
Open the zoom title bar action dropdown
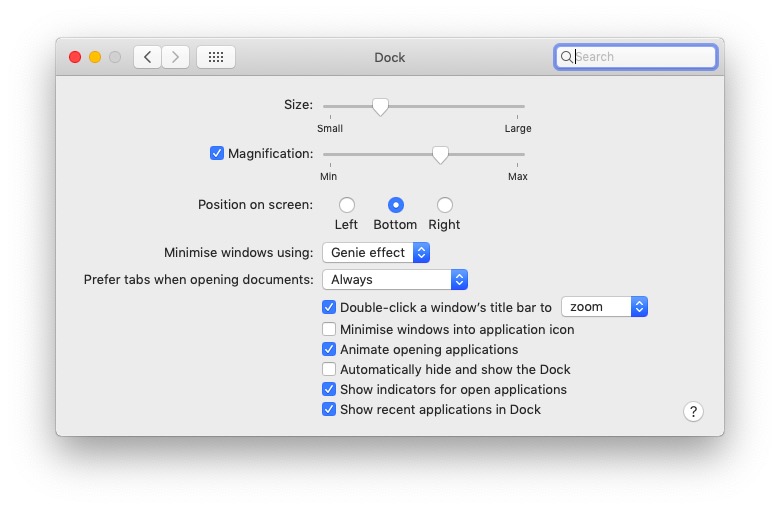[x=604, y=306]
